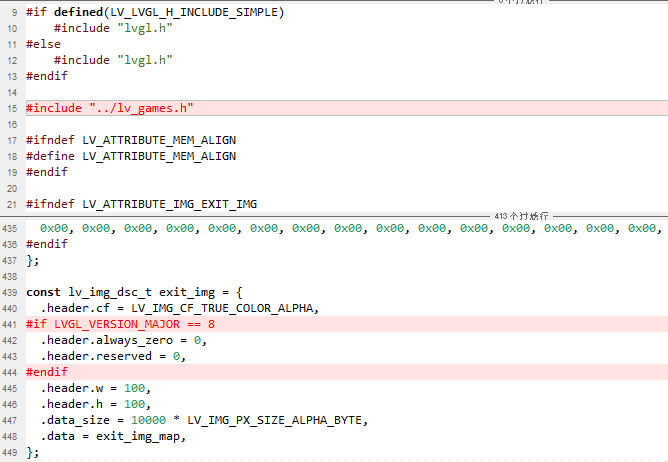Click the highlighted #include "../lv_games.h" line
668x462 pixels.
coord(110,108)
